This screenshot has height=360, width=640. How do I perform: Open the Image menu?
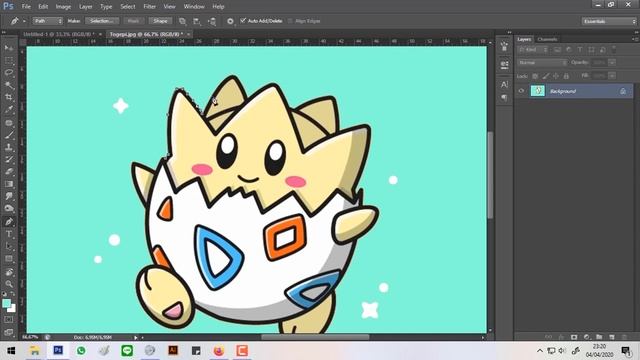(63, 7)
